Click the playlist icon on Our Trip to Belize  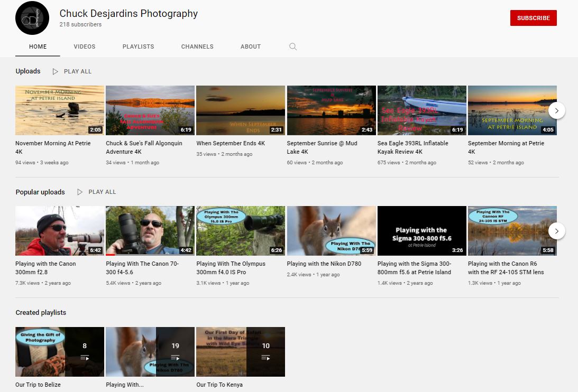click(x=85, y=358)
